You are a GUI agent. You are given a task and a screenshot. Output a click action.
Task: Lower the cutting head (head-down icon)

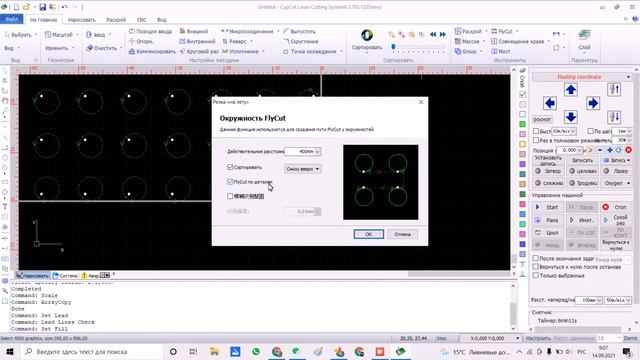point(614,117)
